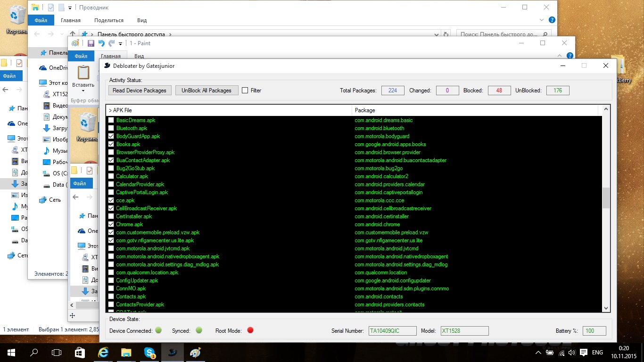Select ConfigUpdater.apk row text
This screenshot has width=644, height=362.
click(137, 280)
